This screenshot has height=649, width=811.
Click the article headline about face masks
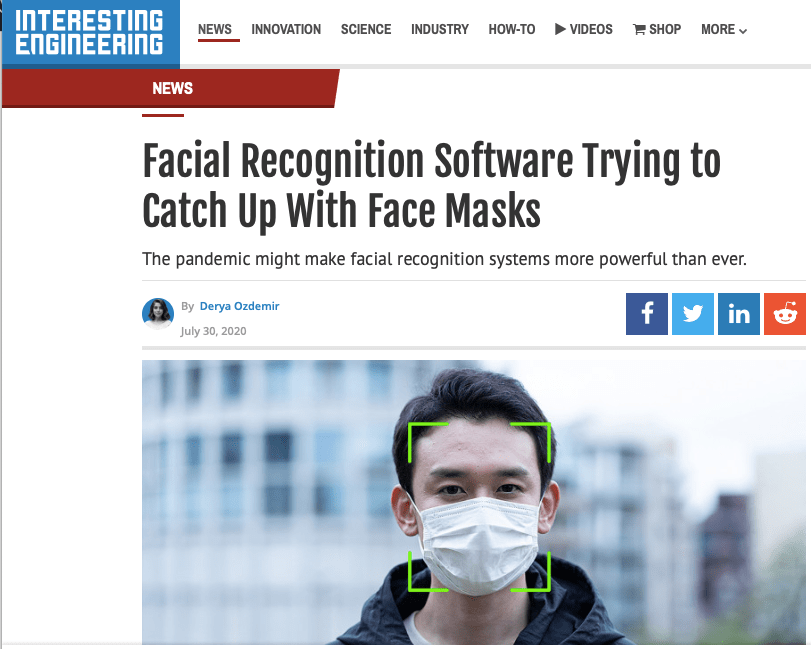(431, 186)
